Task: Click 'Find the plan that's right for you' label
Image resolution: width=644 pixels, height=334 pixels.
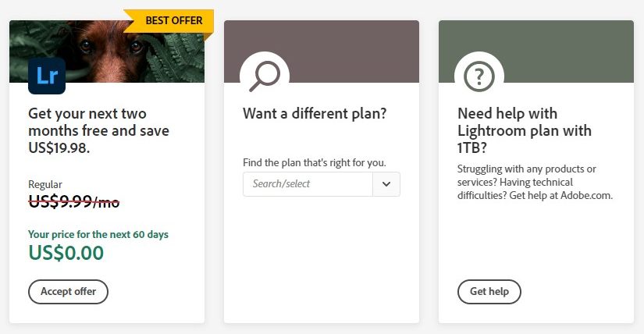Action: (315, 162)
